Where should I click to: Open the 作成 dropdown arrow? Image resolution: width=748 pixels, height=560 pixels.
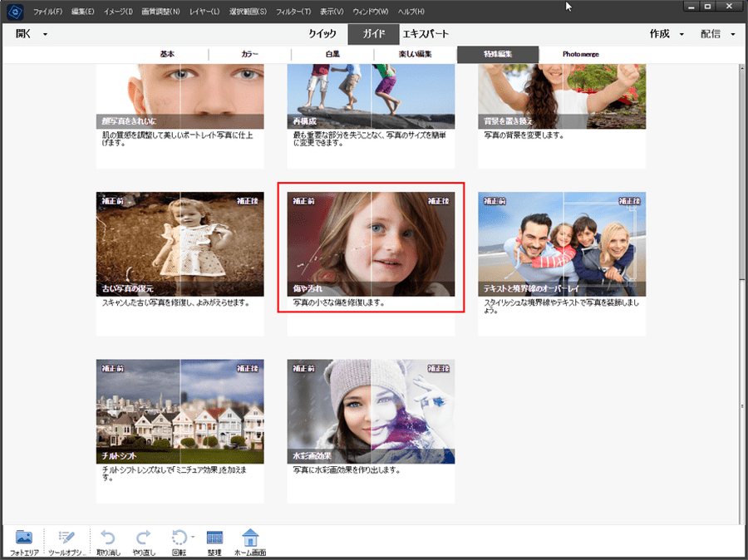tap(682, 34)
